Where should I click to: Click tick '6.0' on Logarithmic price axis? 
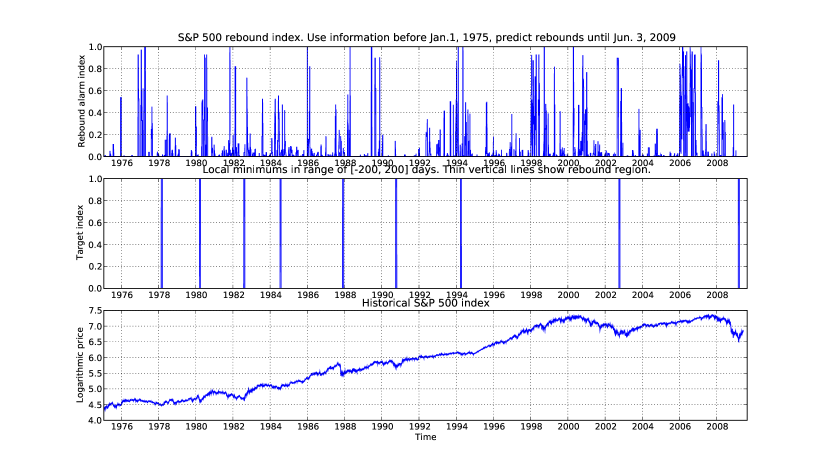click(94, 358)
